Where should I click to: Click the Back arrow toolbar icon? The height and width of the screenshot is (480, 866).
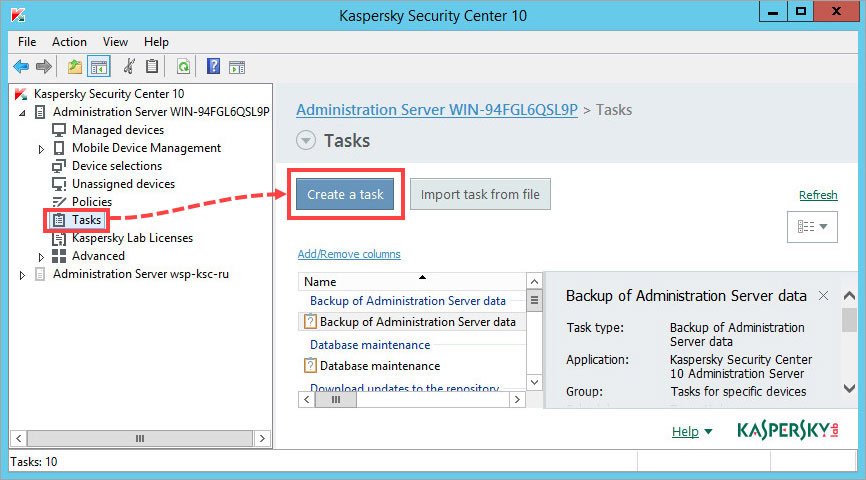pos(21,67)
